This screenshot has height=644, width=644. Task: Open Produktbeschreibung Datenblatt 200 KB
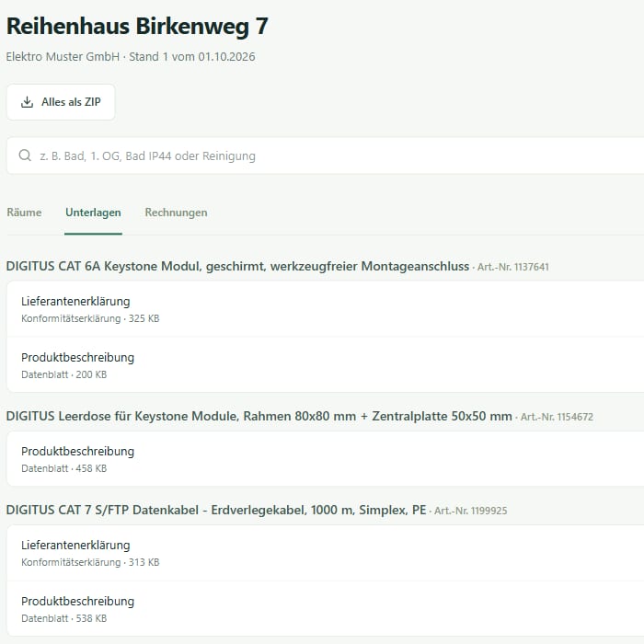pos(326,365)
